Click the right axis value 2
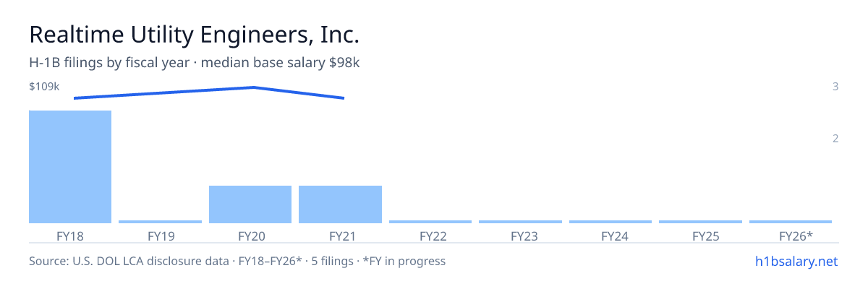Viewport: 868px width, 289px height. click(x=835, y=138)
